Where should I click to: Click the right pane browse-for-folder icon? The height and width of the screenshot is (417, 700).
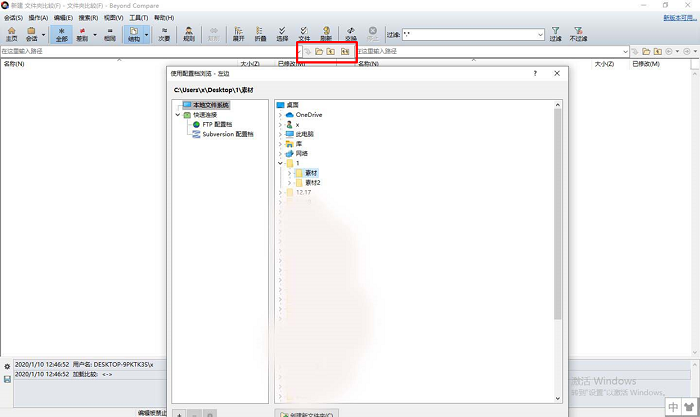tap(646, 52)
